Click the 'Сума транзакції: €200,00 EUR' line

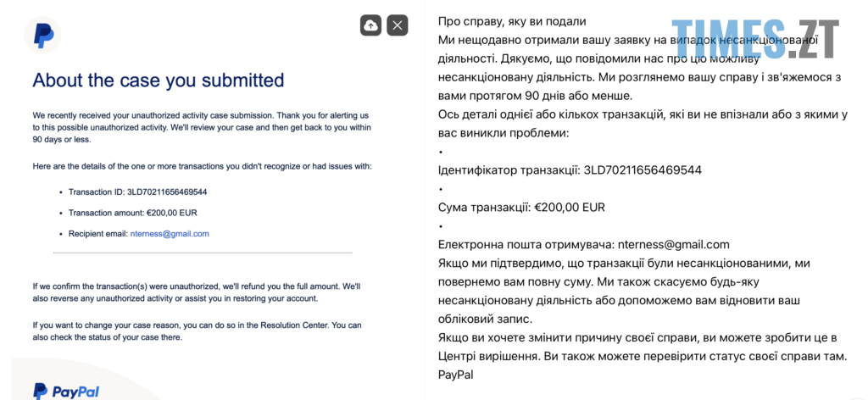(521, 208)
